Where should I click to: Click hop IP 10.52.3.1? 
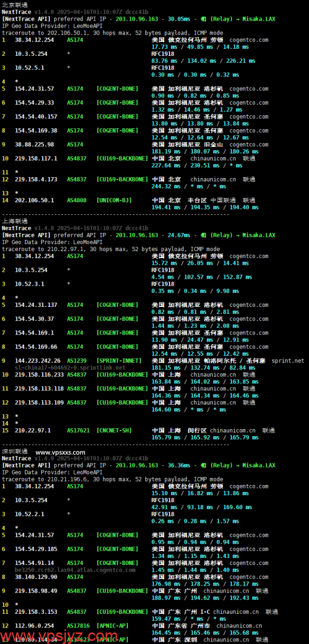pyautogui.click(x=30, y=284)
